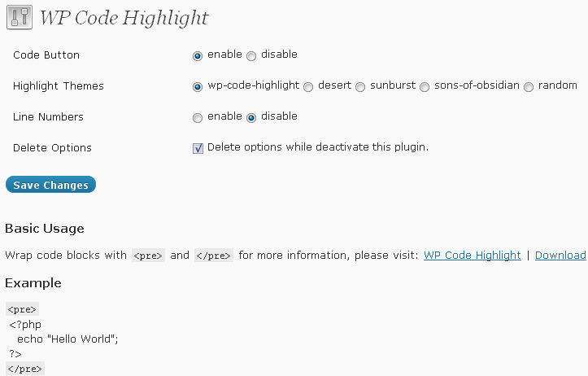Click the settings sliders icon beside the title
588x376 pixels.
[20, 17]
